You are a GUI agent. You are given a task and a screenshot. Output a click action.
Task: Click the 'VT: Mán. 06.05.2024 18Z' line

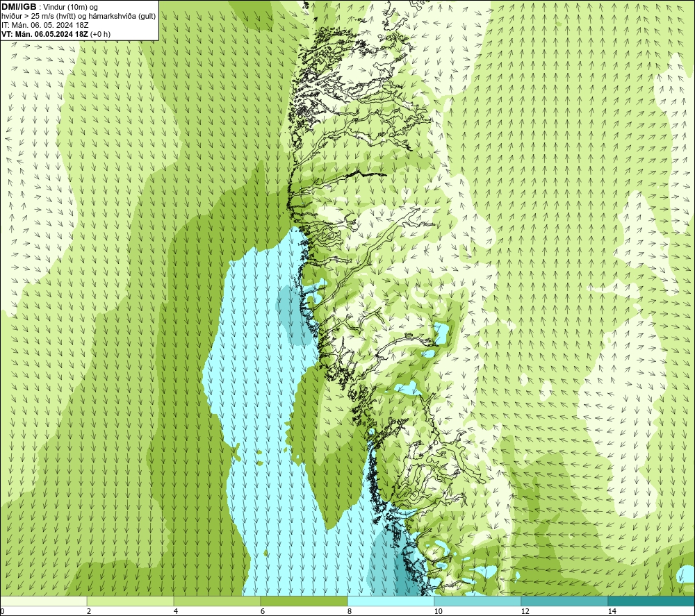44,34
